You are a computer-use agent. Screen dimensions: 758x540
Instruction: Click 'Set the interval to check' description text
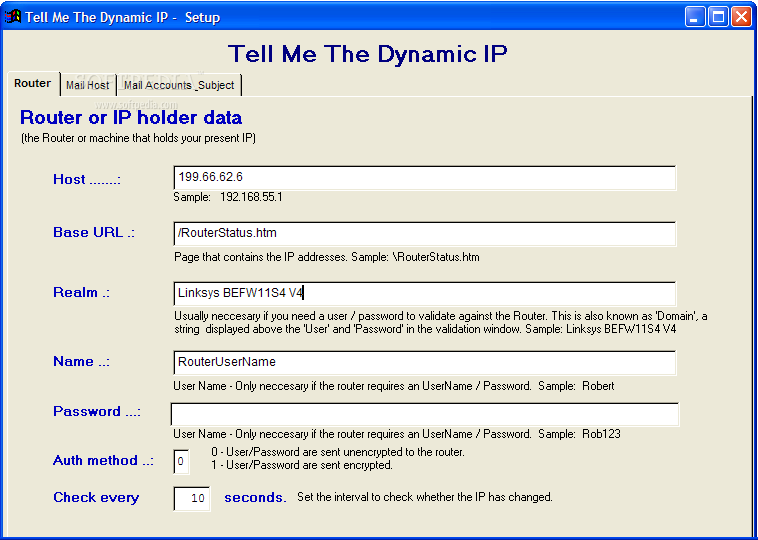[424, 497]
